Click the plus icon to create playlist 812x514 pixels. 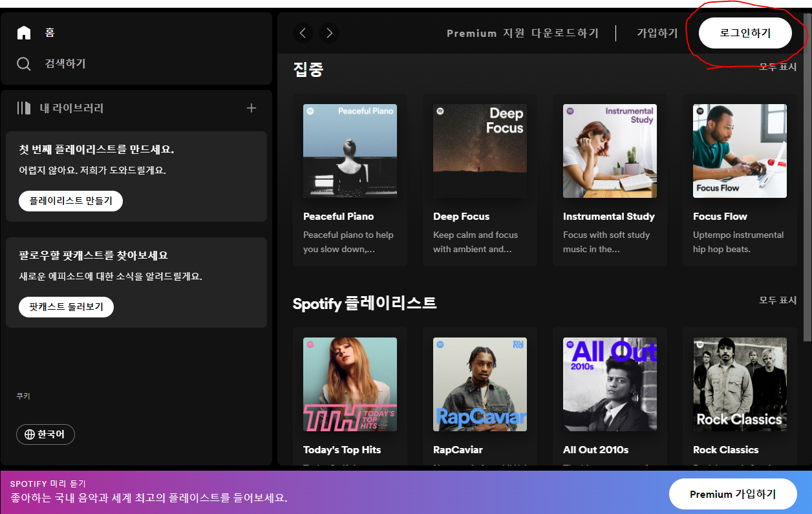tap(251, 108)
